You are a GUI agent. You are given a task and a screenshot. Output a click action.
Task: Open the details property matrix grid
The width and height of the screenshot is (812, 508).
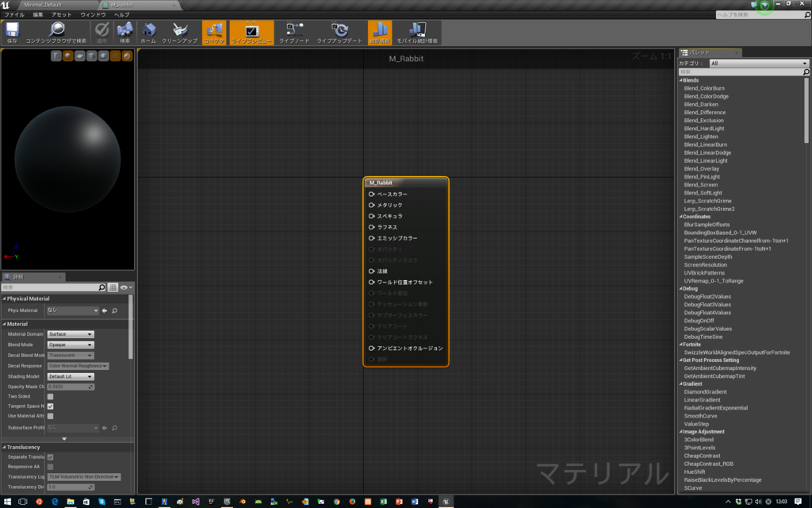click(x=113, y=287)
